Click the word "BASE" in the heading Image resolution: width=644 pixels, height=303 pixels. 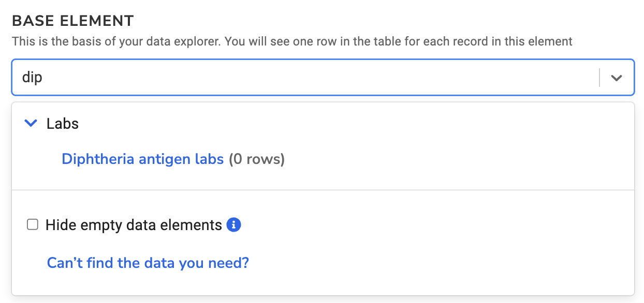[x=31, y=21]
